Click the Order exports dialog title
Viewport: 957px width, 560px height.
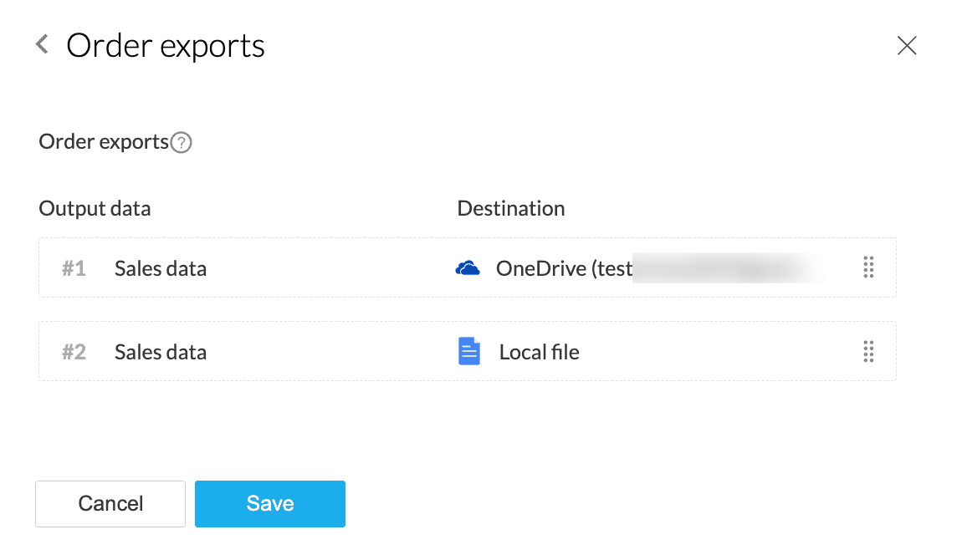coord(166,45)
